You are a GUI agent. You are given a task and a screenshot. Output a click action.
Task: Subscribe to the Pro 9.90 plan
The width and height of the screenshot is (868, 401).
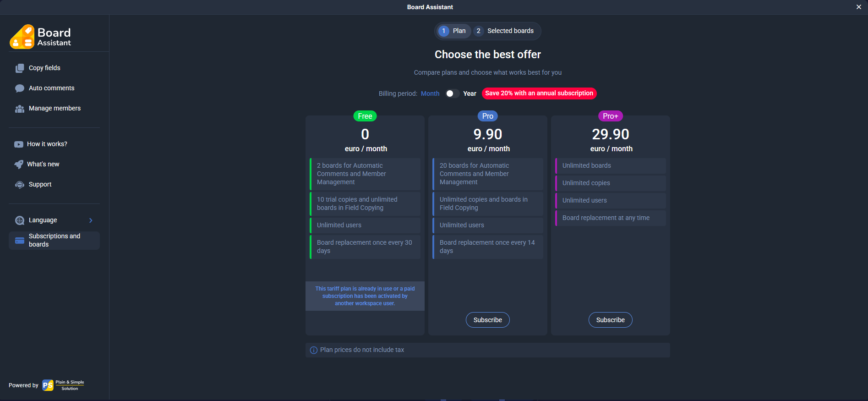487,320
